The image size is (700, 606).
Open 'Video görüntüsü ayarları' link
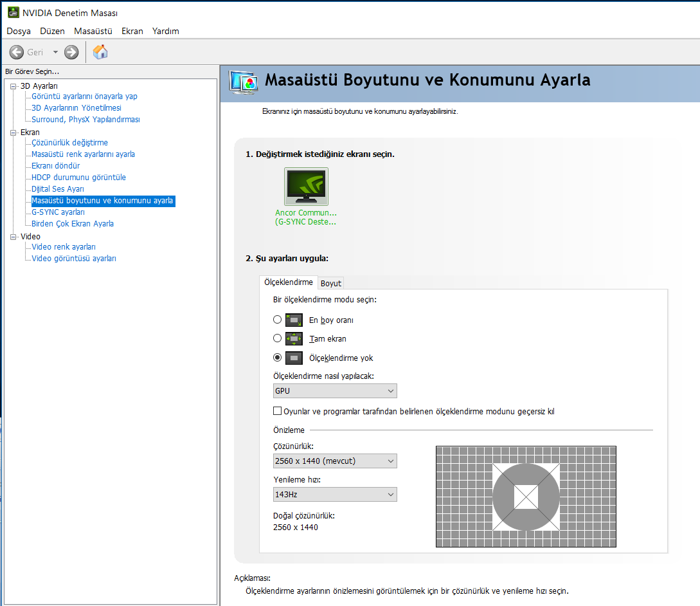pos(74,259)
